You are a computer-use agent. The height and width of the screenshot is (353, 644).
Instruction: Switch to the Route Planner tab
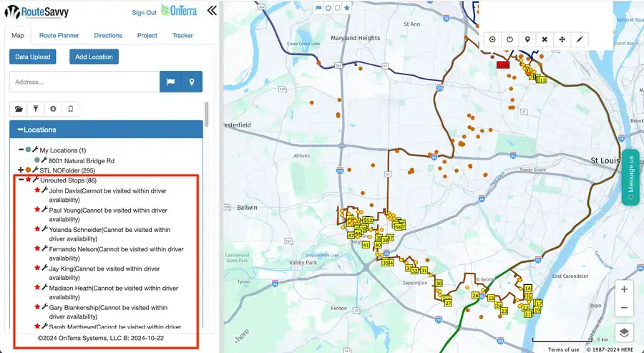59,35
